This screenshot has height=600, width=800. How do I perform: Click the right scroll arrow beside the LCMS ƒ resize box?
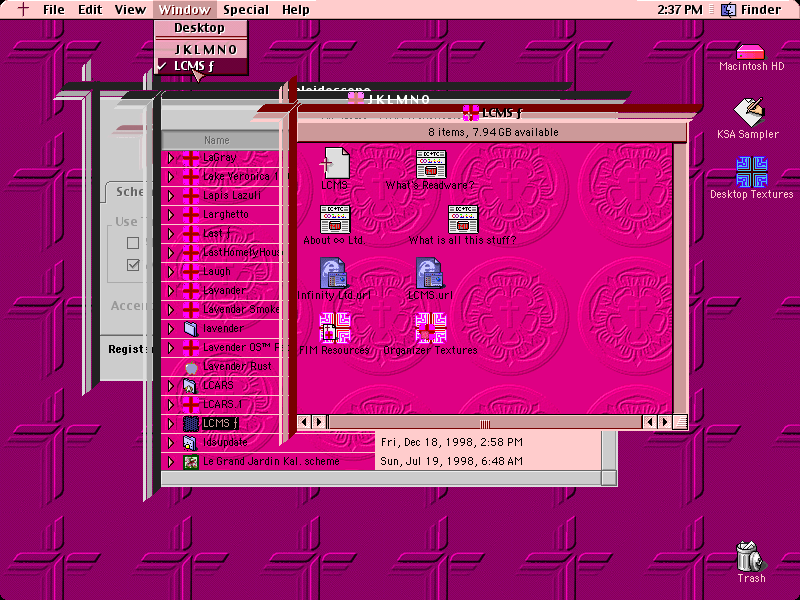pyautogui.click(x=664, y=422)
